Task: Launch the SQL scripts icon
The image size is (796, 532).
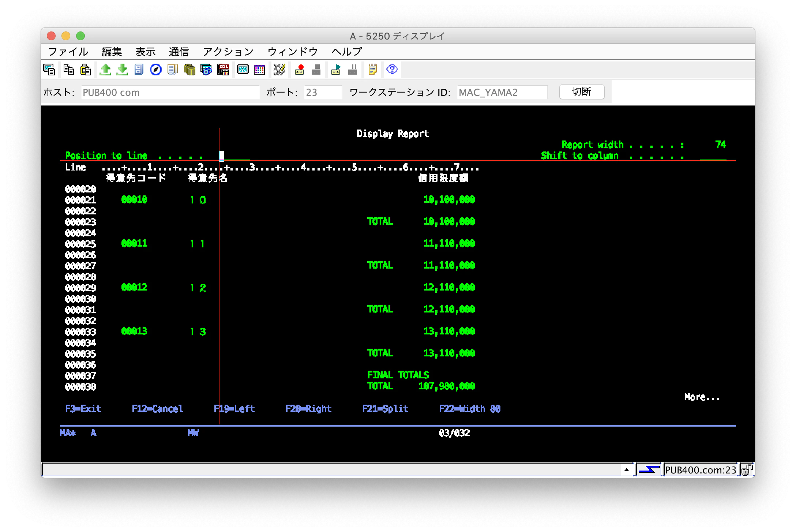Action: tap(223, 70)
